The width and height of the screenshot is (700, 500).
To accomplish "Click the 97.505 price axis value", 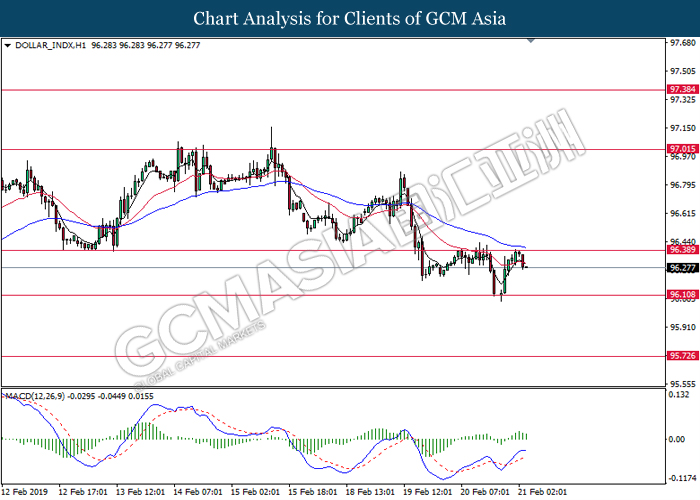I will 683,71.
